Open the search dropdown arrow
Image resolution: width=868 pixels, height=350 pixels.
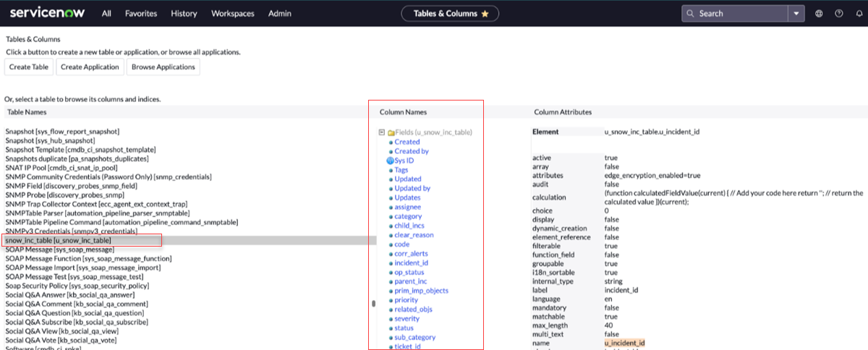tap(796, 13)
